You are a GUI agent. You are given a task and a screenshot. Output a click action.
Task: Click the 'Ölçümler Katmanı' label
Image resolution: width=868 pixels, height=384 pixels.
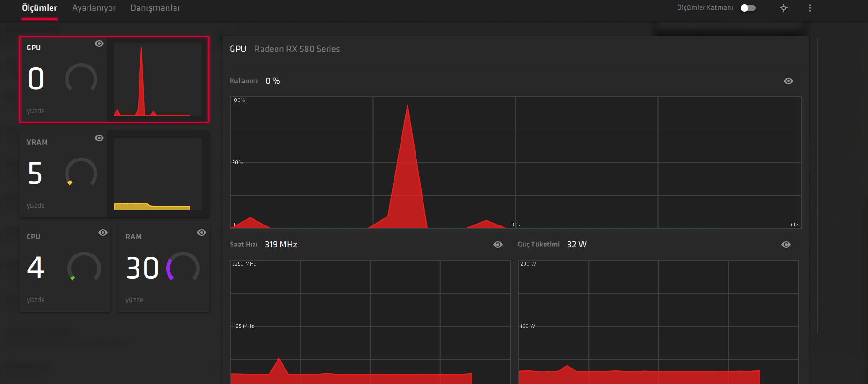705,8
